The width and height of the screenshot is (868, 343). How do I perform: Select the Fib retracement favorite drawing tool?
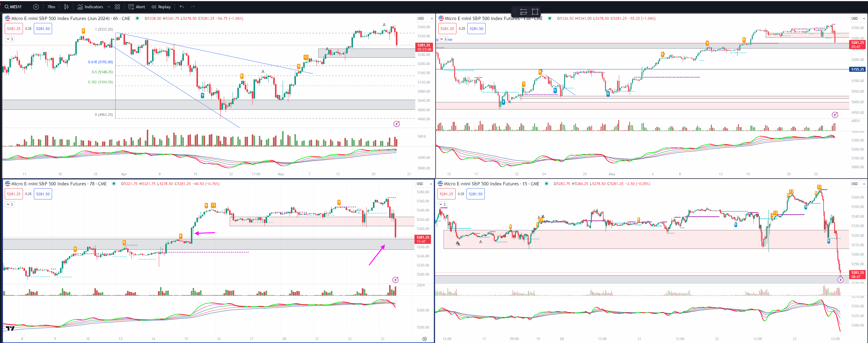(524, 12)
